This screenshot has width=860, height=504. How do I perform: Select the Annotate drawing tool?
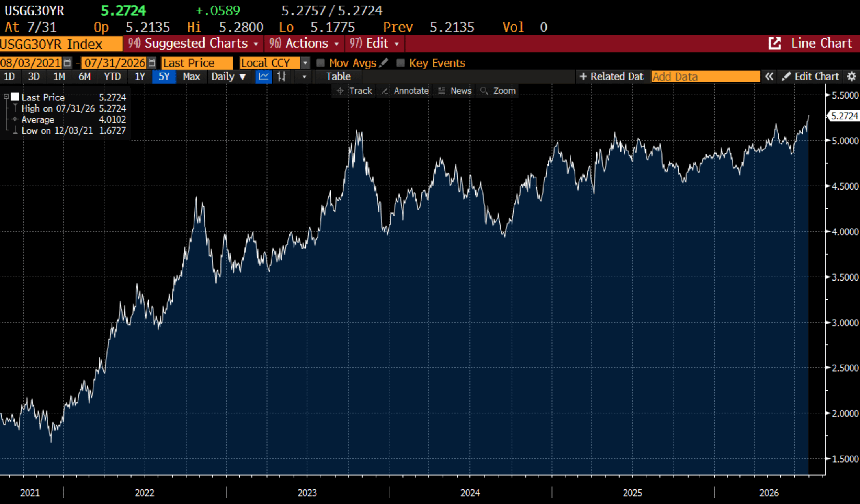tap(405, 91)
